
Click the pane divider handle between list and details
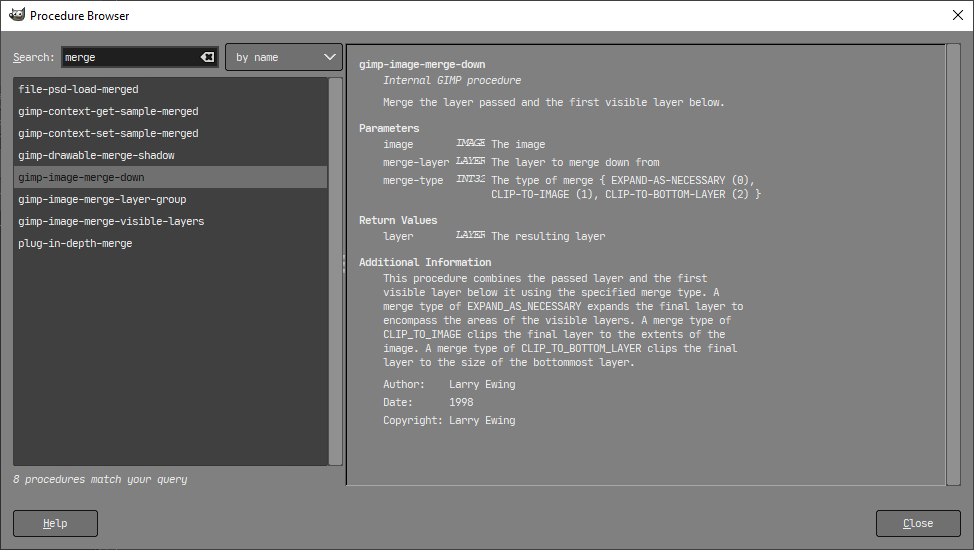coord(344,264)
